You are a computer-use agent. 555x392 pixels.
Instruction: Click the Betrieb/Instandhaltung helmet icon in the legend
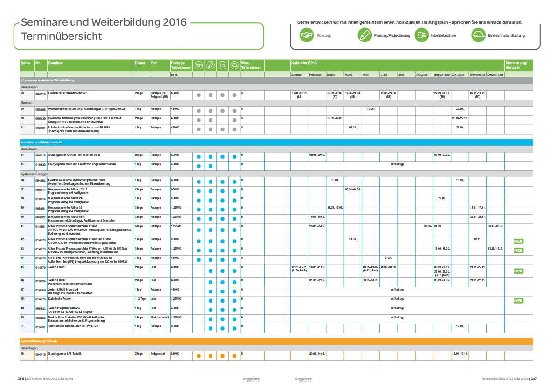pos(478,35)
